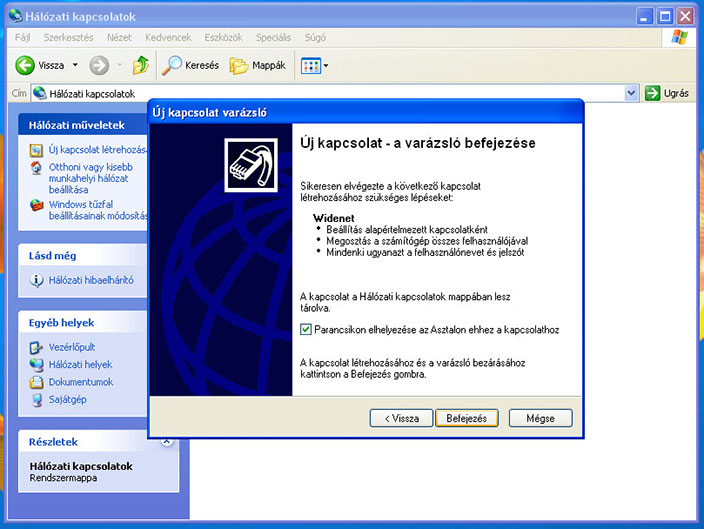Minimize the Hálózati kapcsolatok window
The height and width of the screenshot is (529, 704).
(x=645, y=17)
